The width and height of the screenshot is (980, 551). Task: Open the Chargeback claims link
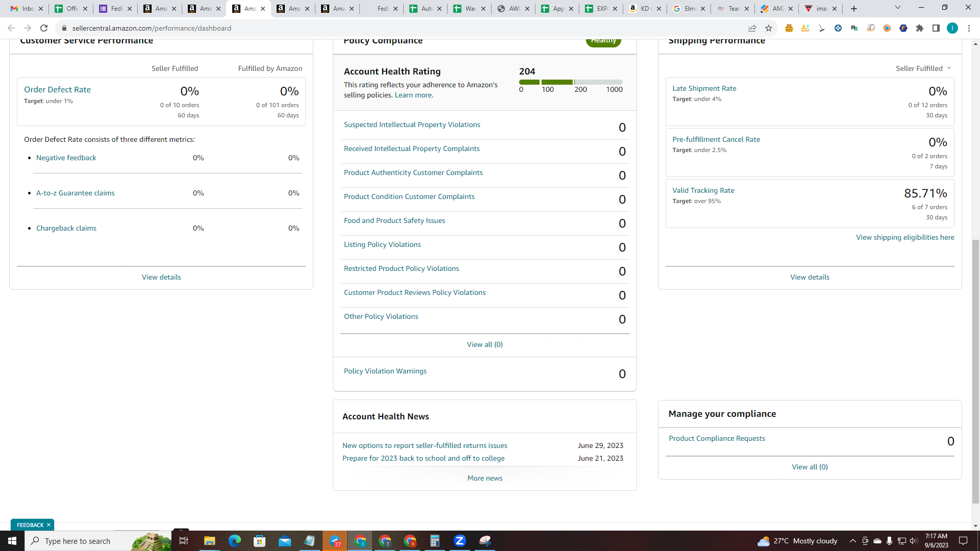[66, 229]
